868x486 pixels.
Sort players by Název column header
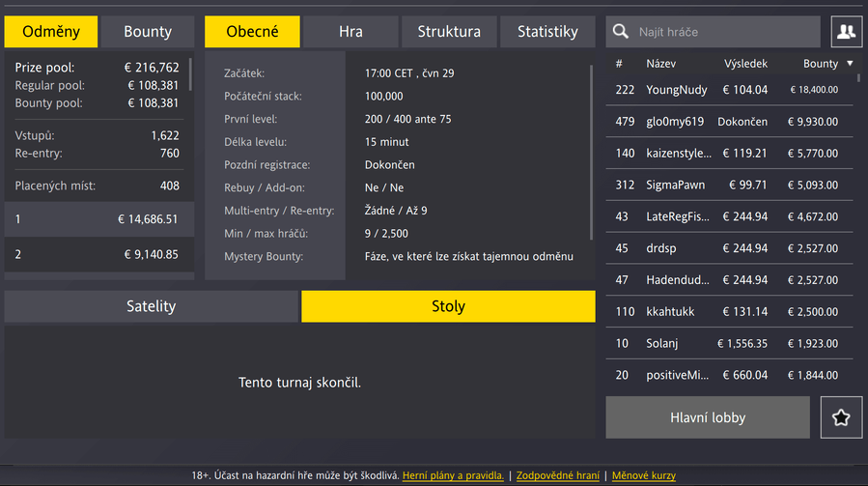click(661, 64)
